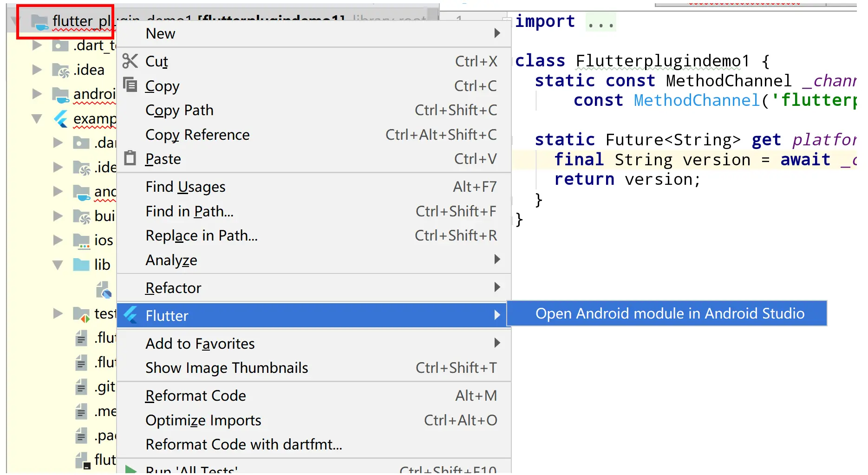
Task: Open the Refactor submenu
Action: coord(314,288)
